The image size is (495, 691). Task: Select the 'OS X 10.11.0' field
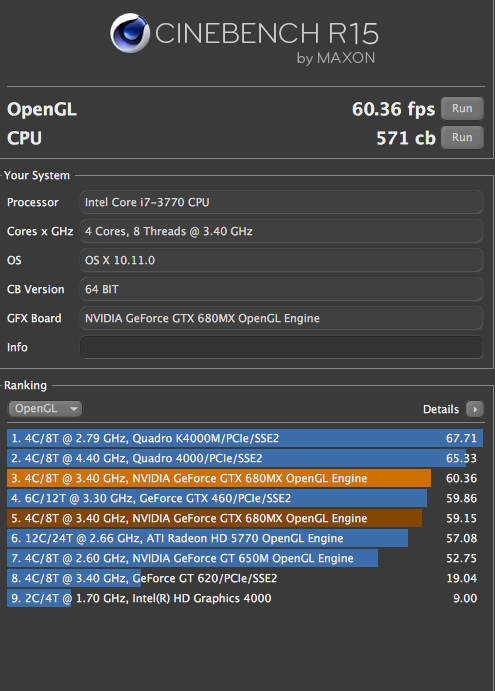(281, 260)
